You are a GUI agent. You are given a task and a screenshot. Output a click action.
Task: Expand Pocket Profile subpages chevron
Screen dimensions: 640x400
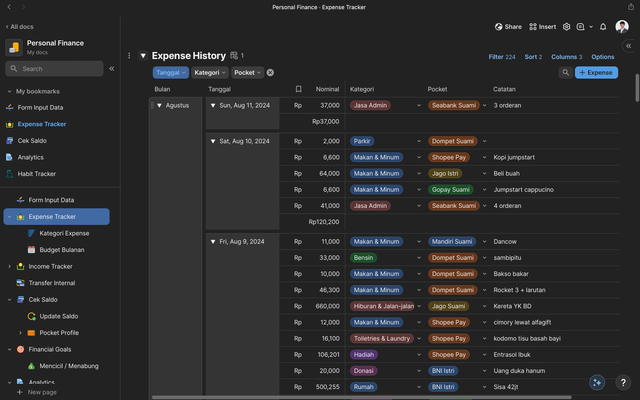click(20, 333)
